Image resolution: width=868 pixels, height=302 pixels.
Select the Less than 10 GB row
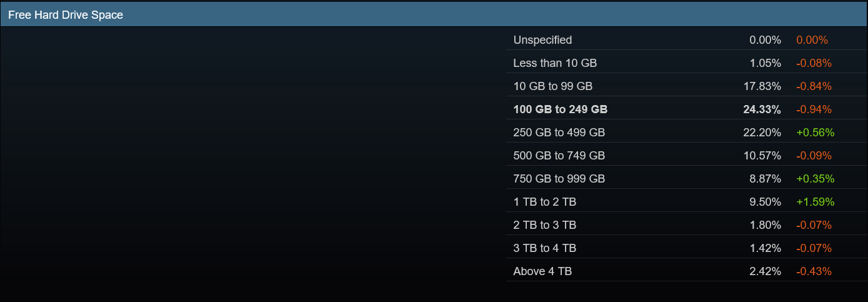(x=555, y=63)
